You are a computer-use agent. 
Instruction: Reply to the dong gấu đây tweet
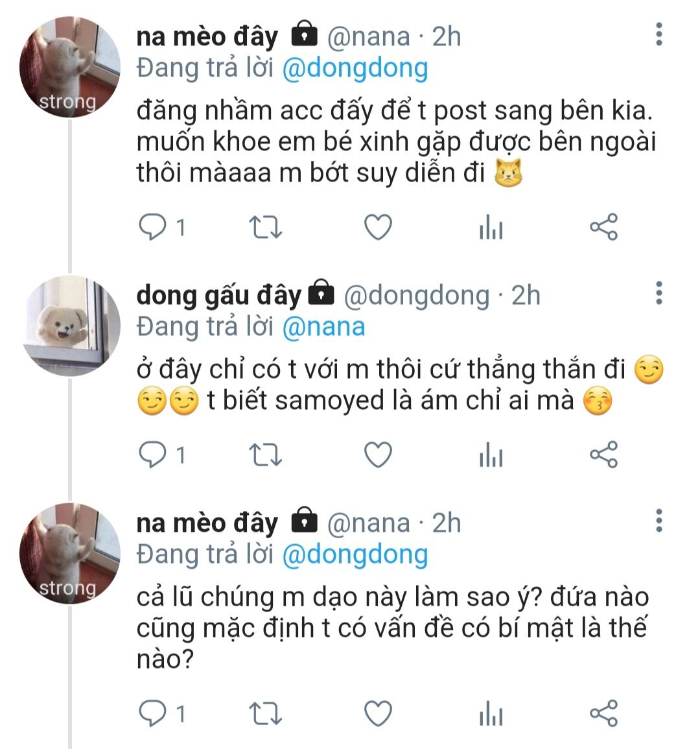pyautogui.click(x=153, y=455)
